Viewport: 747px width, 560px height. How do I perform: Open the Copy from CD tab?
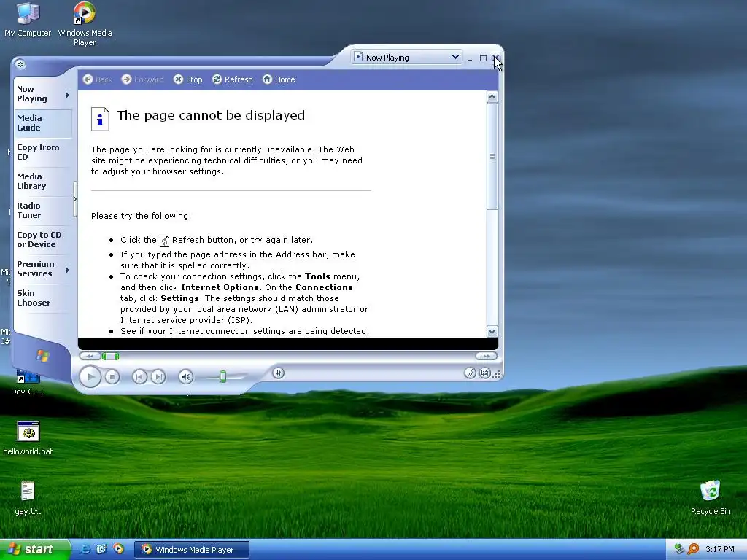tap(43, 152)
